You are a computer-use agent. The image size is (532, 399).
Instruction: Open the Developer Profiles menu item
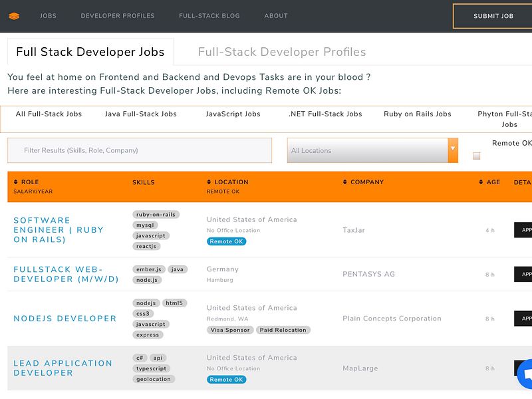click(118, 15)
